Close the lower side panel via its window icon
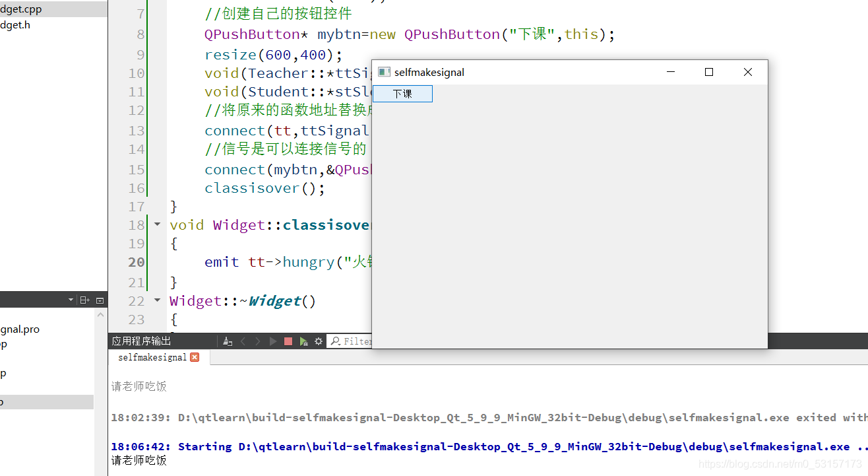The width and height of the screenshot is (868, 476). 100,300
